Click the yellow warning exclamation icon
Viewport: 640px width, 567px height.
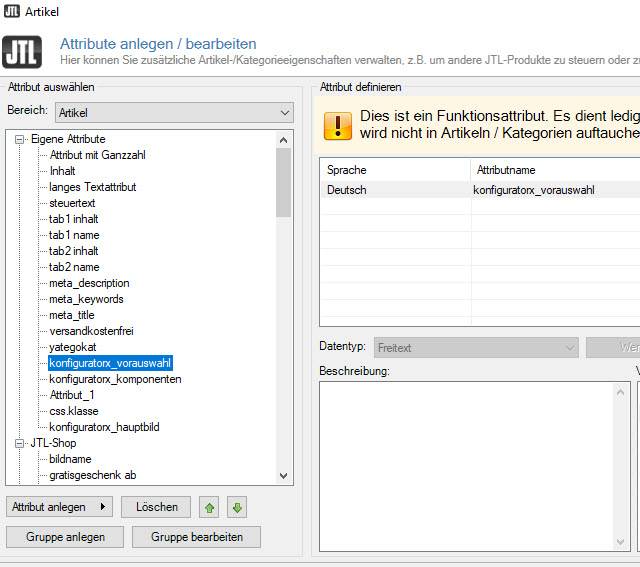click(x=338, y=126)
